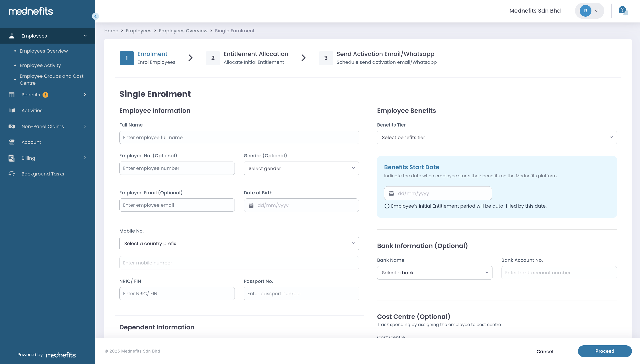The width and height of the screenshot is (640, 364).
Task: Click the Background Tasks refresh icon
Action: point(12,174)
